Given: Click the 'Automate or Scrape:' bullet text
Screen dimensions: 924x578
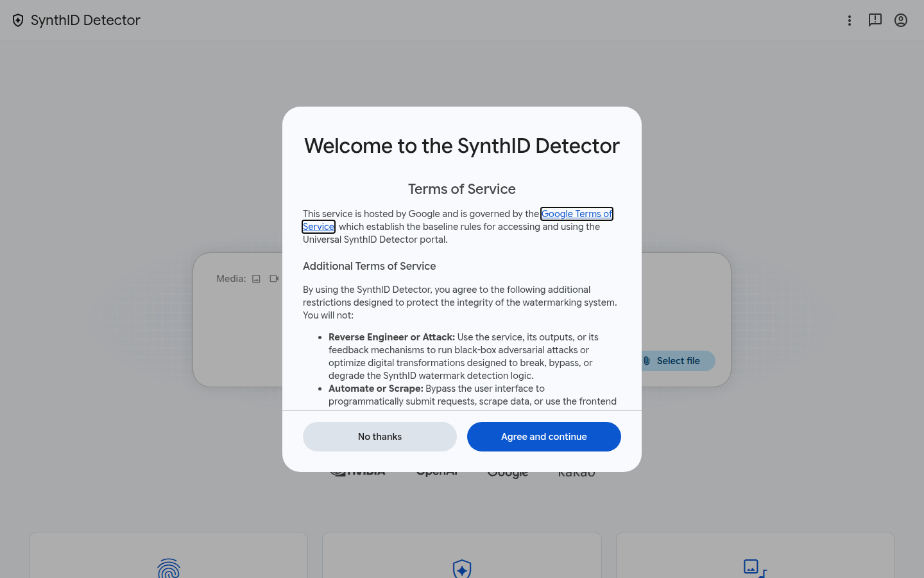Looking at the screenshot, I should coord(376,389).
